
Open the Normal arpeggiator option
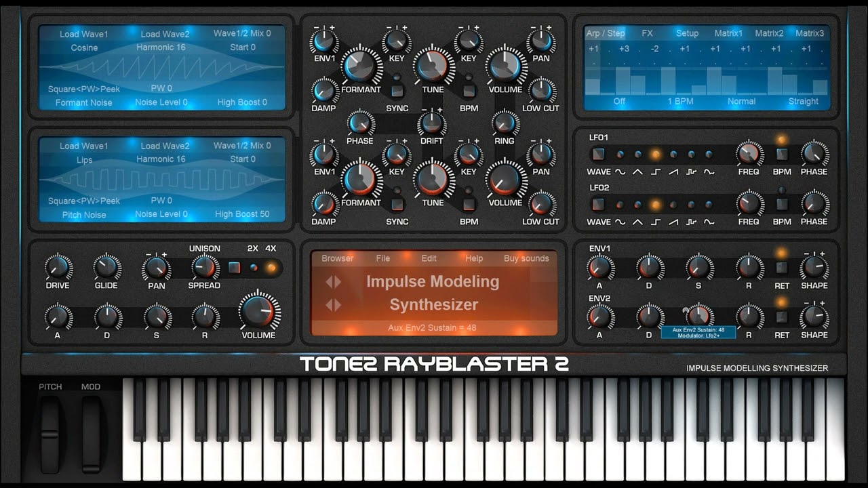click(x=741, y=102)
